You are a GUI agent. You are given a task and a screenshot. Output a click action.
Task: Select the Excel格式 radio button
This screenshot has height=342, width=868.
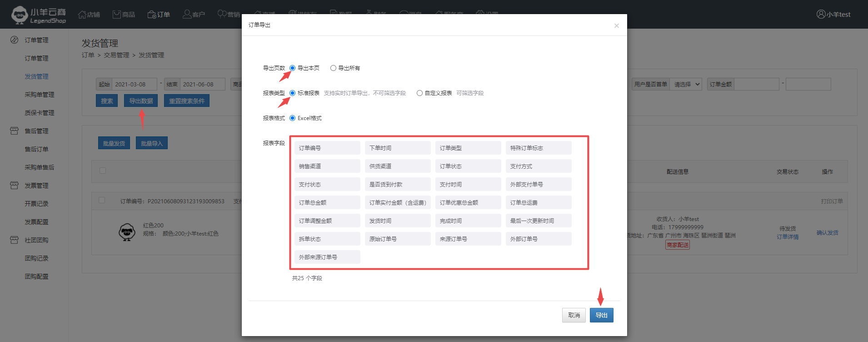click(293, 118)
